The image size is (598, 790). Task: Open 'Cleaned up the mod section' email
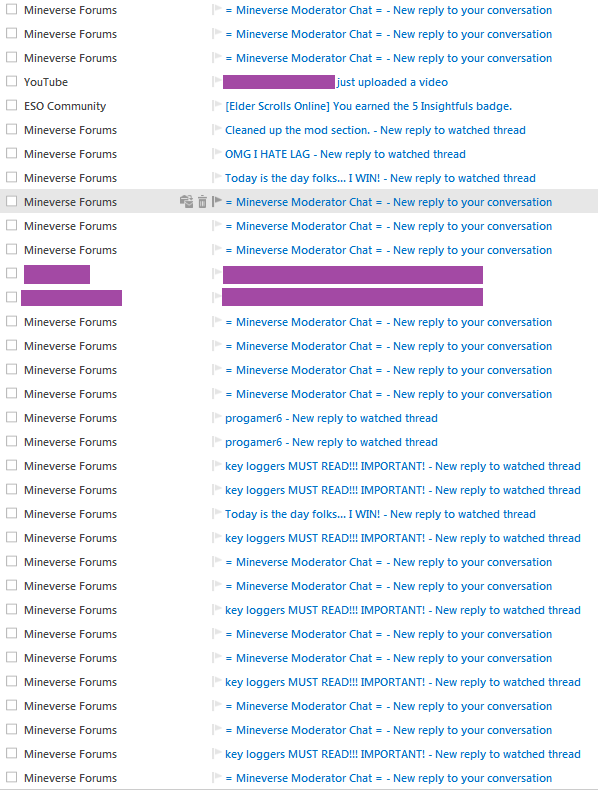click(375, 130)
